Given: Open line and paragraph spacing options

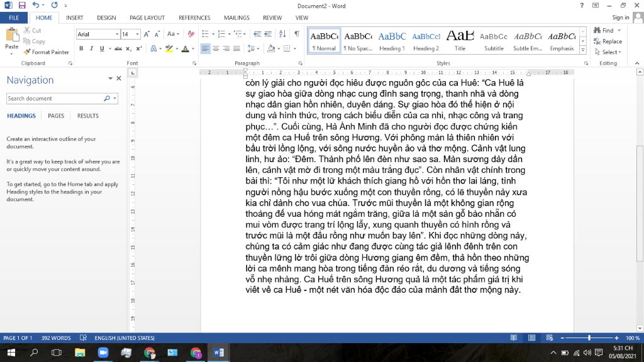Looking at the screenshot, I should 252,48.
